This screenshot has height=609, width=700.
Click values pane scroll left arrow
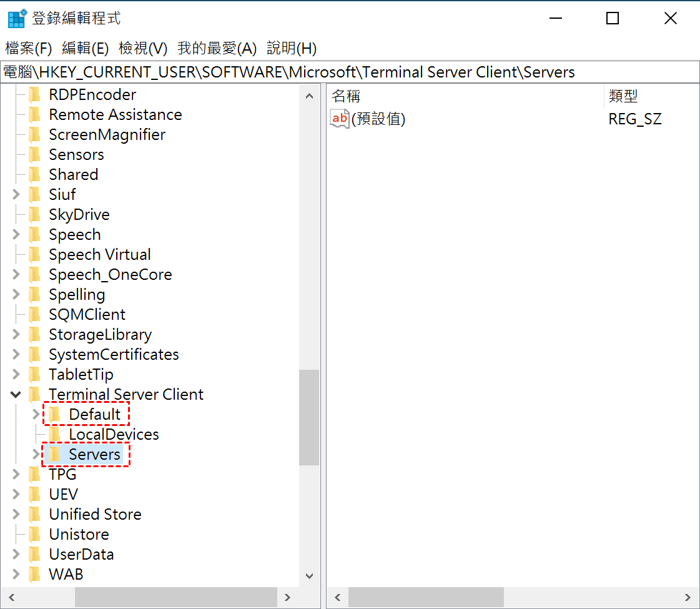[x=337, y=597]
